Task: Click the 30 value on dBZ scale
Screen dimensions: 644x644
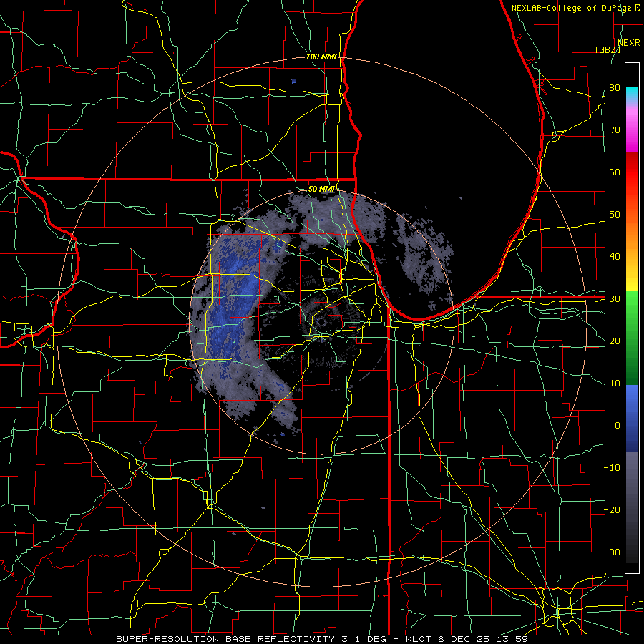Action: (x=615, y=299)
